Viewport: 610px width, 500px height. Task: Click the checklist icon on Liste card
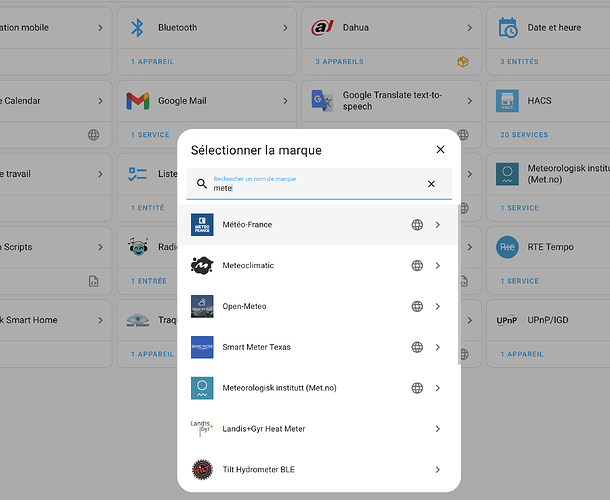[138, 174]
